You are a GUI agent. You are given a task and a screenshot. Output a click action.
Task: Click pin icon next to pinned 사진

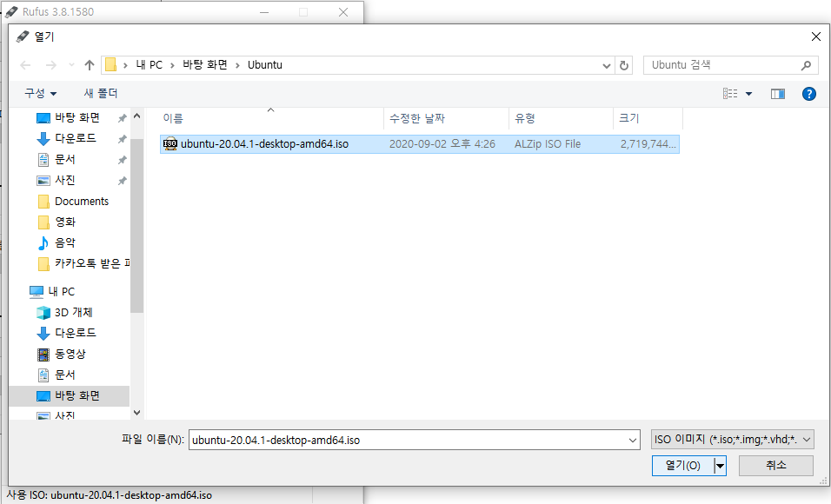tap(122, 181)
